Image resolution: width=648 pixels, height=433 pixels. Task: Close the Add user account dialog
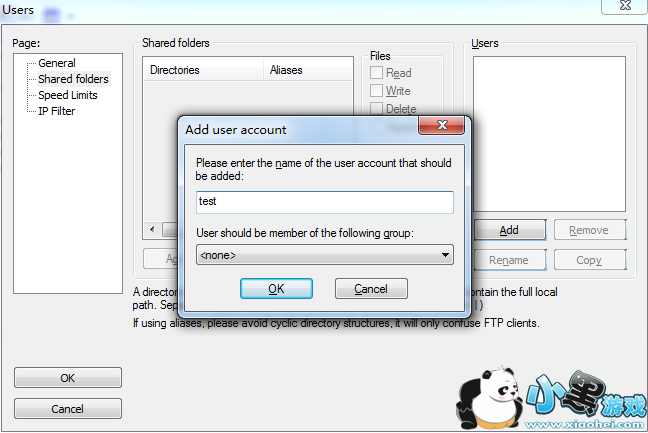tap(442, 125)
